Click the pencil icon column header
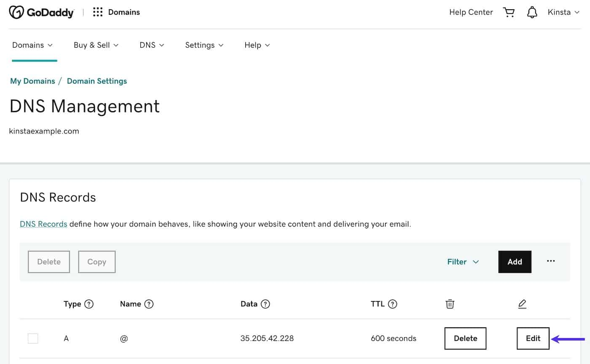 tap(522, 303)
